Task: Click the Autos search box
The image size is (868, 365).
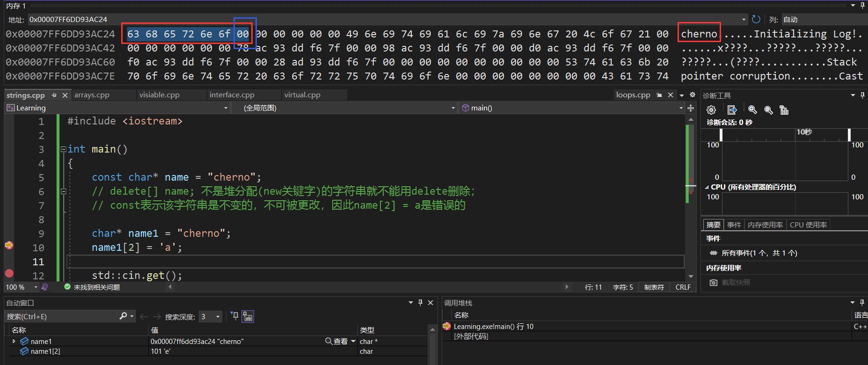Action: tap(62, 317)
